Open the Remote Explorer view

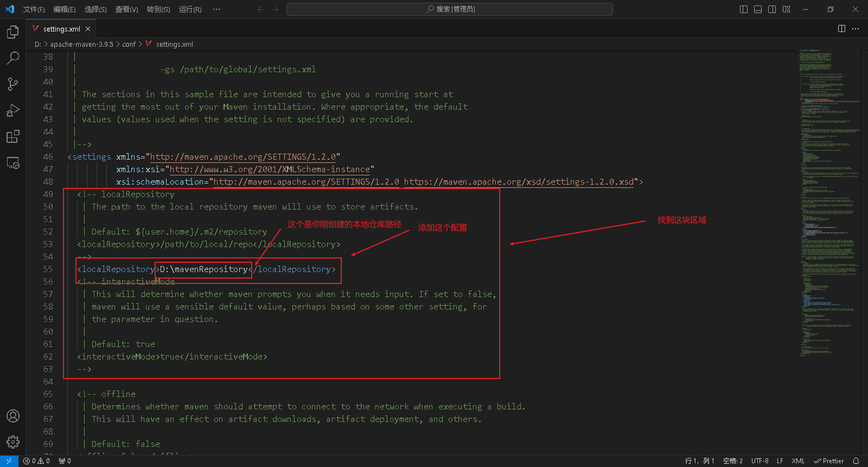(13, 163)
